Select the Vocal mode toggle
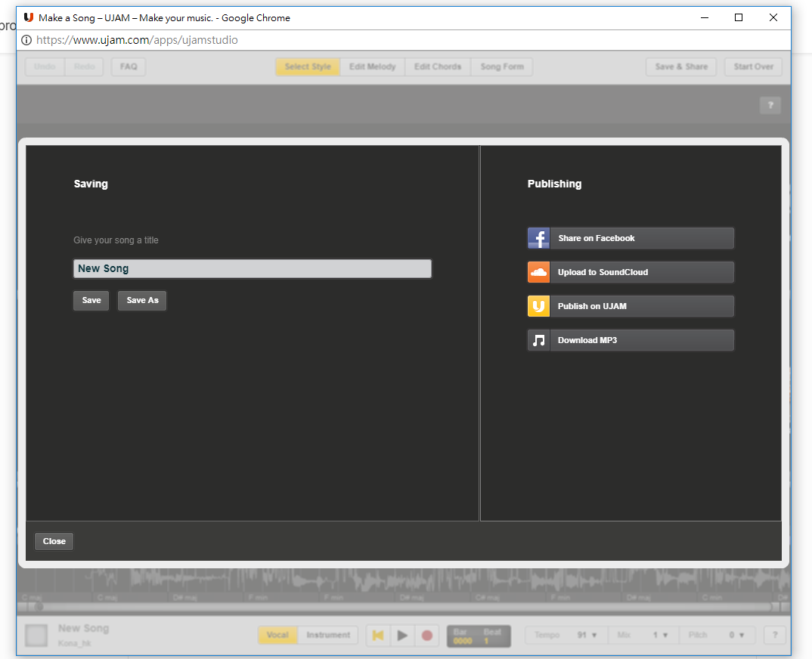 click(x=277, y=635)
